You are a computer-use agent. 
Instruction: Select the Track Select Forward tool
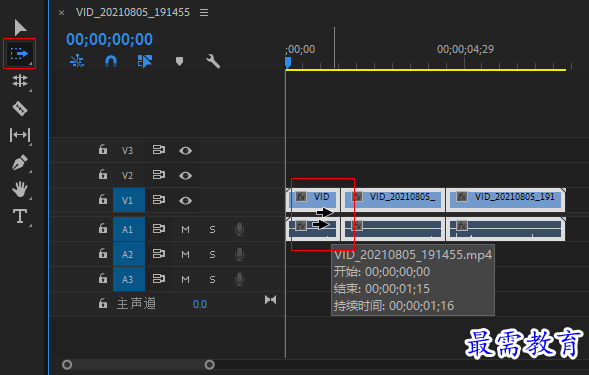(19, 54)
